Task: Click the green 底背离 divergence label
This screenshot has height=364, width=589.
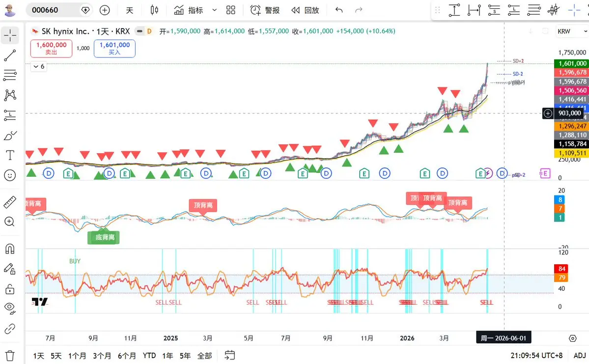Action: coord(104,236)
